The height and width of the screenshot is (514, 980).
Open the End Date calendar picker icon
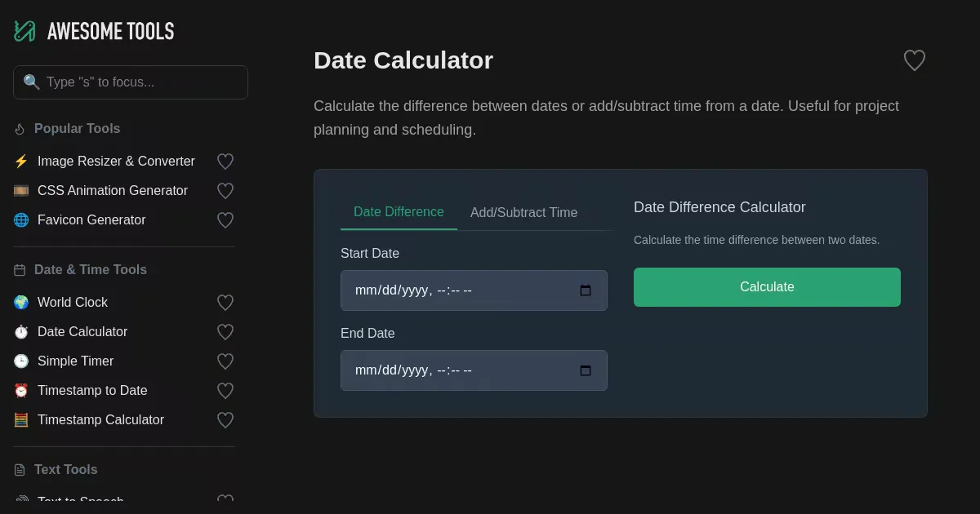[x=586, y=370]
